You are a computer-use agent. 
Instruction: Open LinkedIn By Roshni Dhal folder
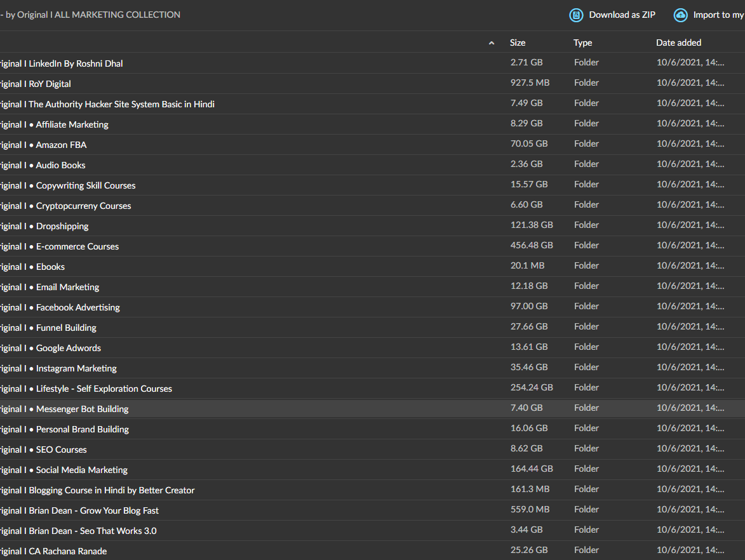point(76,63)
